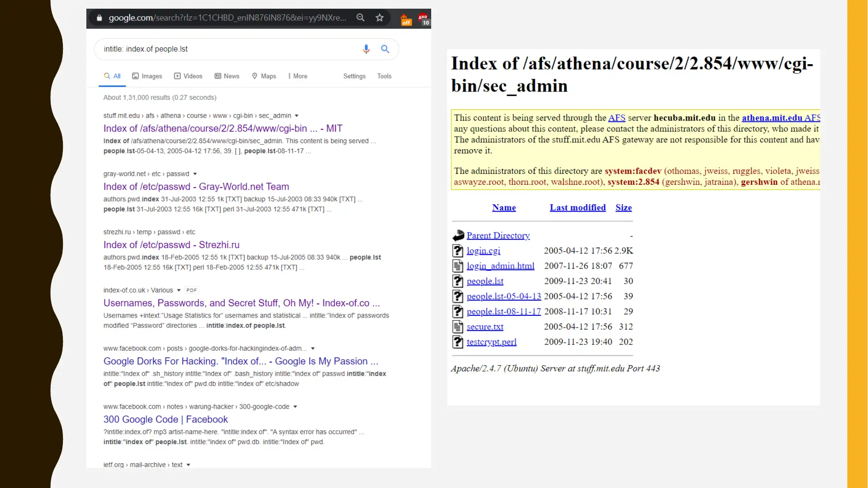Open Google Dorks For Hacking result

(x=241, y=361)
